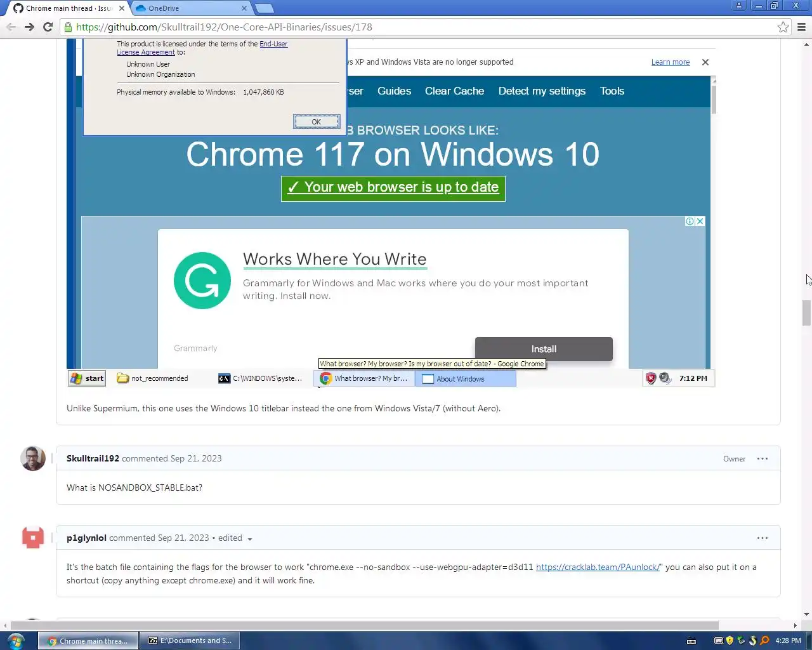Close the Chrome main thread tab
Viewport: 812px width, 650px height.
coord(122,8)
